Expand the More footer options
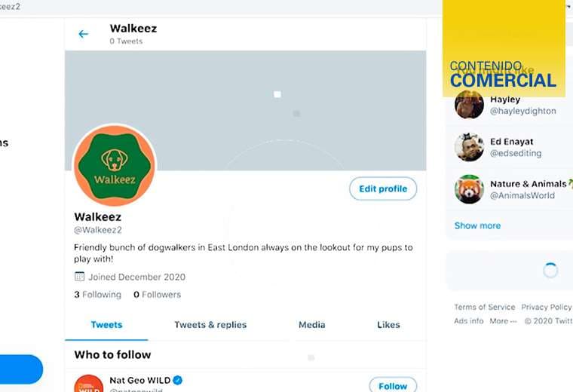Viewport: 573px width, 392px height. pos(503,321)
